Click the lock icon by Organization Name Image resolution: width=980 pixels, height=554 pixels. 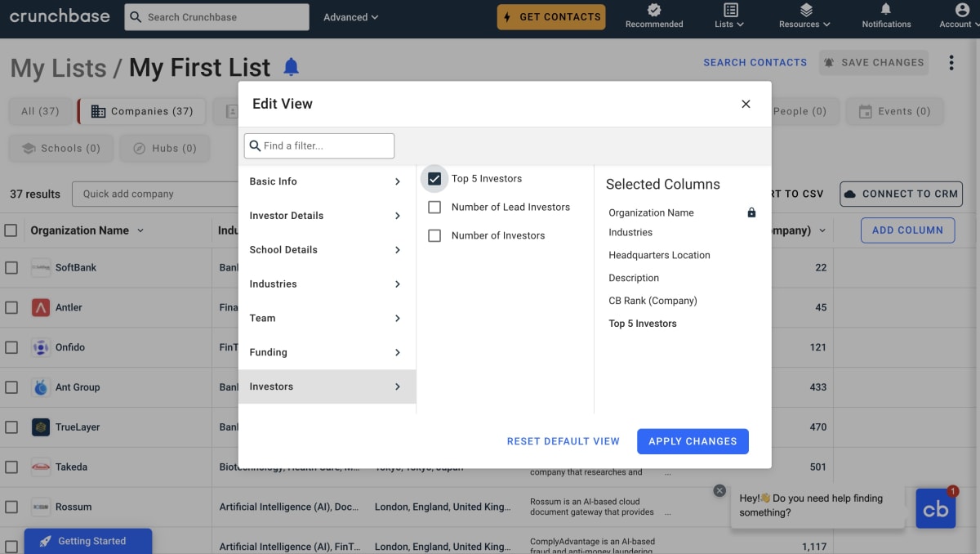(751, 212)
